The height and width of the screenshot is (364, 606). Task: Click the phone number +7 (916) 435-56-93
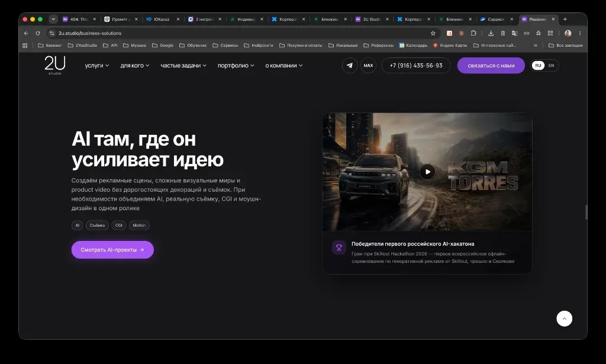pyautogui.click(x=416, y=66)
